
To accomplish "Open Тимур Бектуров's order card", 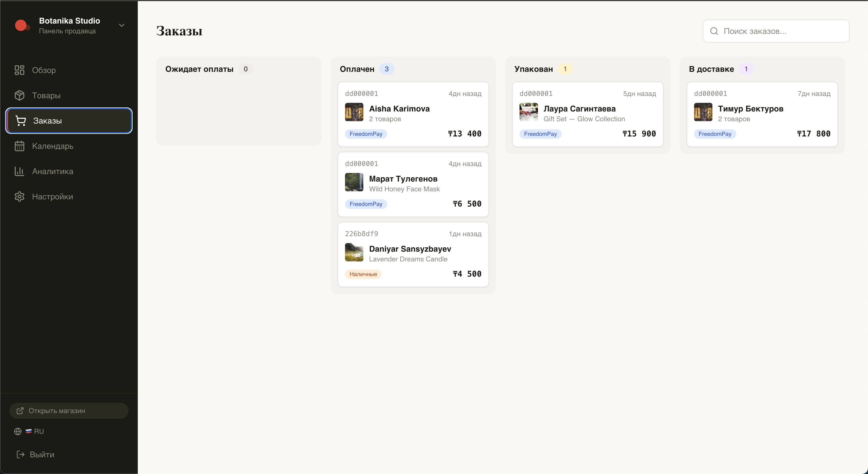I will (x=762, y=114).
